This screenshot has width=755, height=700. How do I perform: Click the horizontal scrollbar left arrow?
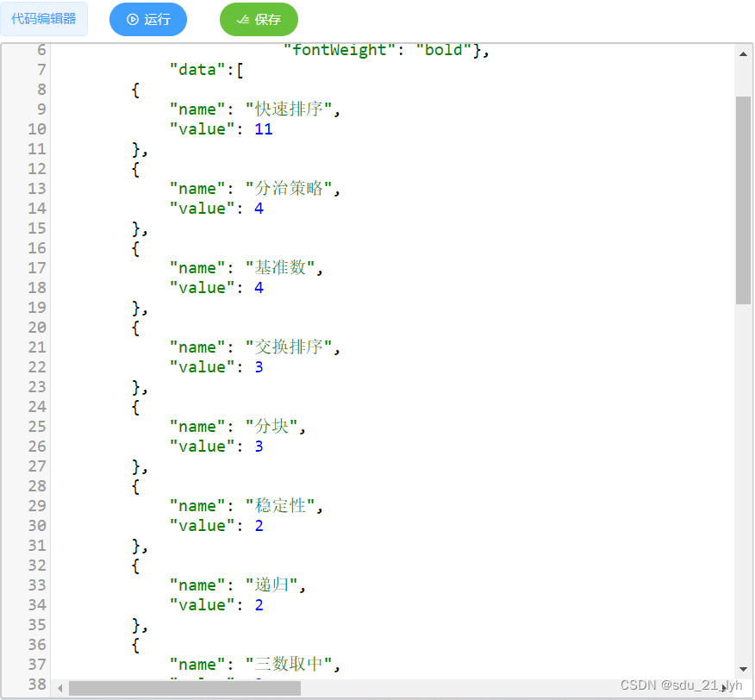click(x=59, y=688)
